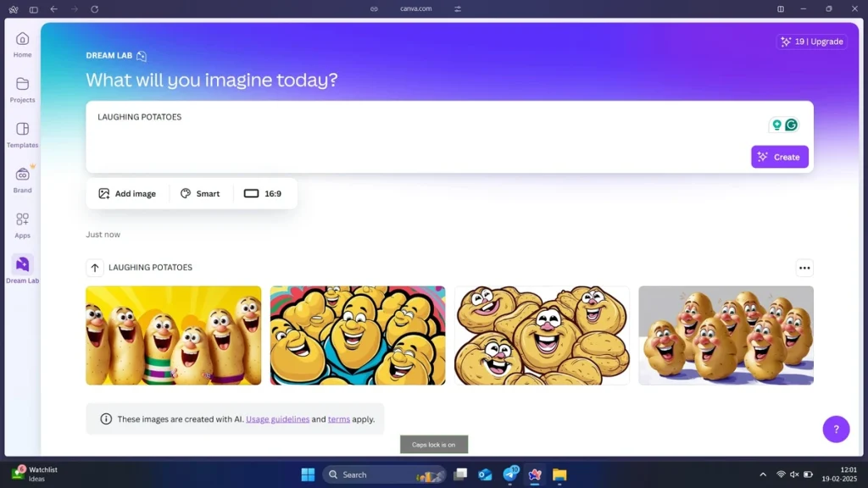Click the Wi-Fi icon in system tray
The width and height of the screenshot is (868, 488).
click(x=781, y=474)
